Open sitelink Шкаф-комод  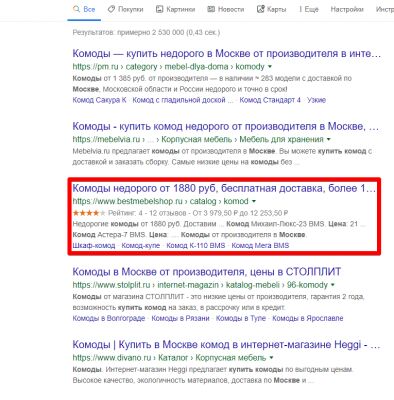coord(94,246)
